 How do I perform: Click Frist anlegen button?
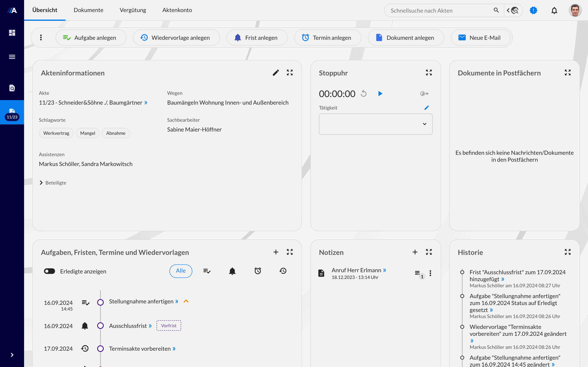click(257, 38)
